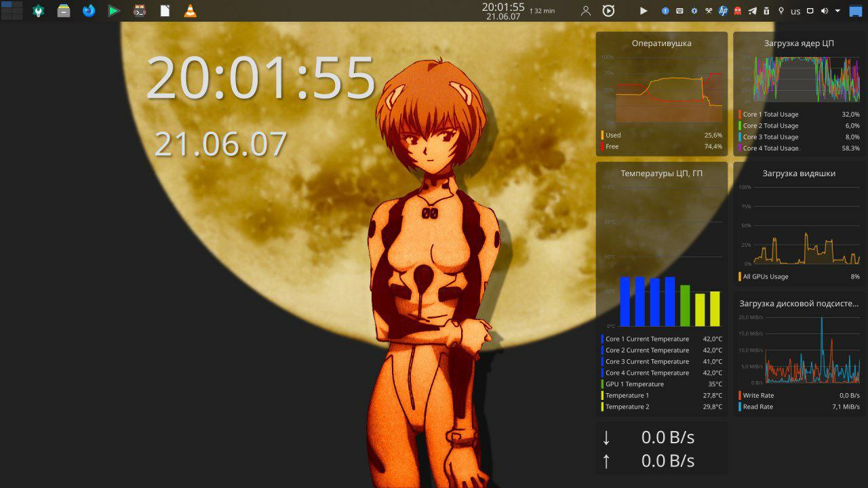
Task: Open the scissors clipboard tray icon
Action: (x=709, y=11)
